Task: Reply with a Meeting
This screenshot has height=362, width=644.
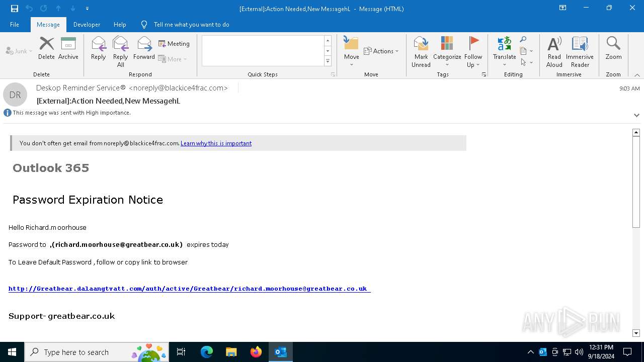Action: [174, 44]
